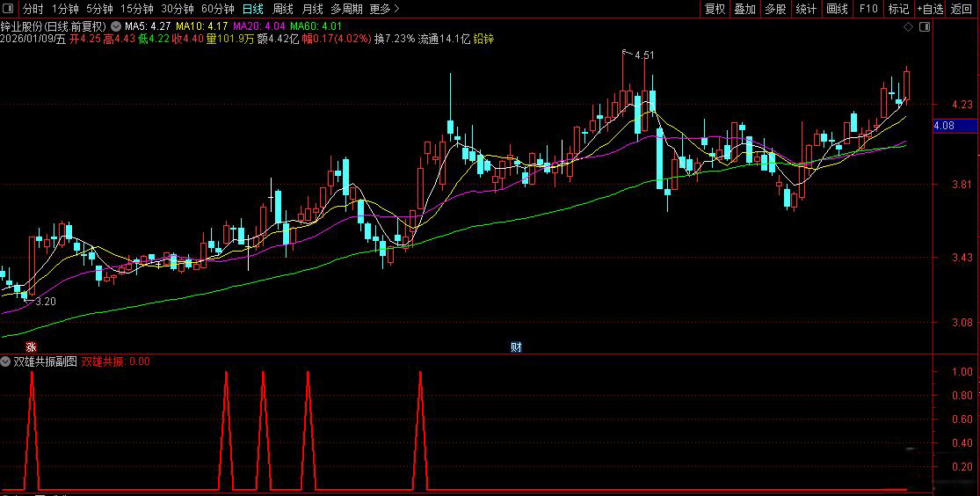Image resolution: width=980 pixels, height=496 pixels.
Task: Toggle the left sidebar panel icon
Action: 8,9
